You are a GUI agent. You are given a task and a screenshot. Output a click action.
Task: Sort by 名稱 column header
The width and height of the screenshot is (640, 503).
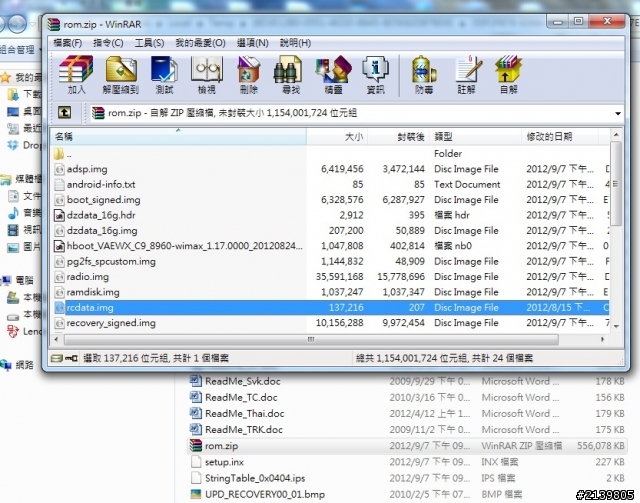[178, 136]
